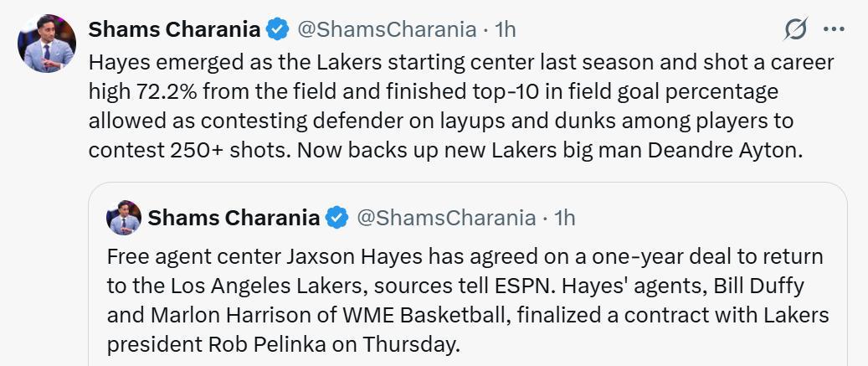Image resolution: width=868 pixels, height=366 pixels.
Task: Open Shams Charania name in quoted post
Action: (234, 218)
